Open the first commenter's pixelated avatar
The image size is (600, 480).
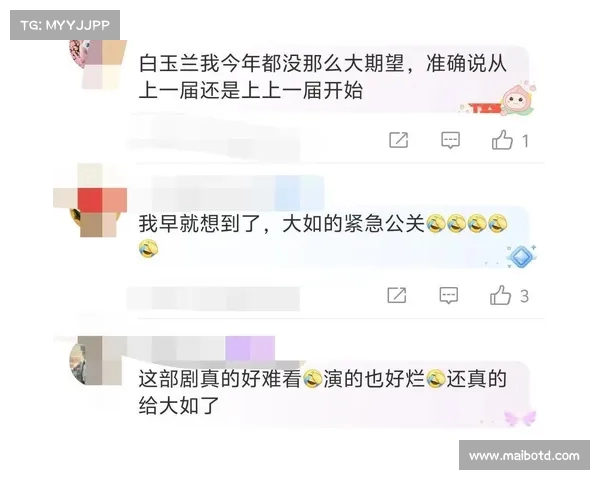click(98, 63)
